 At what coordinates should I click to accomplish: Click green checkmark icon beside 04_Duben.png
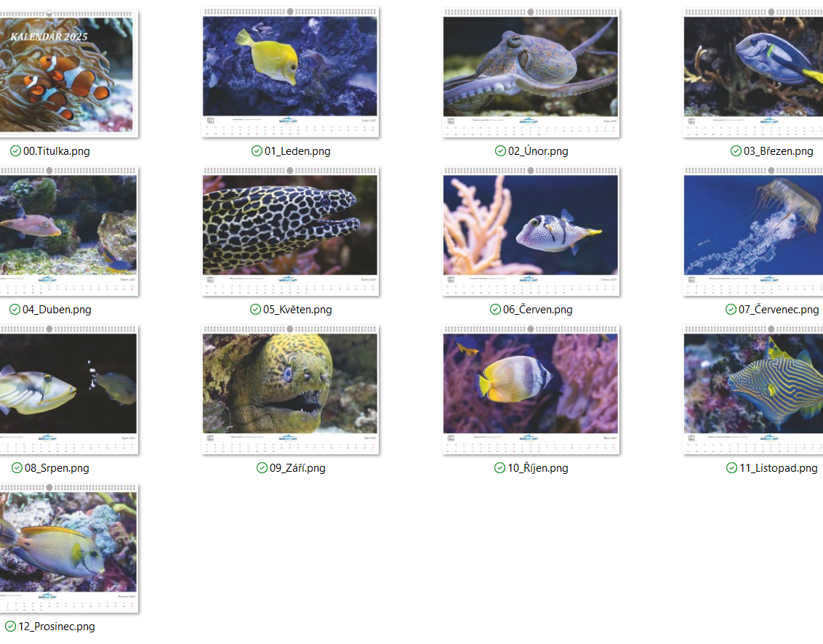[x=15, y=310]
